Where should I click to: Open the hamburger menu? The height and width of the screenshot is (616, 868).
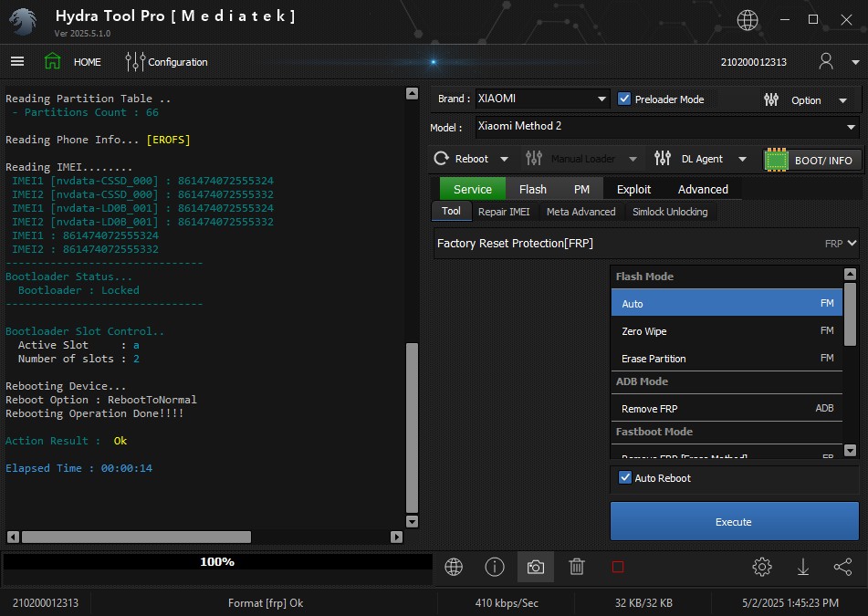click(x=17, y=61)
